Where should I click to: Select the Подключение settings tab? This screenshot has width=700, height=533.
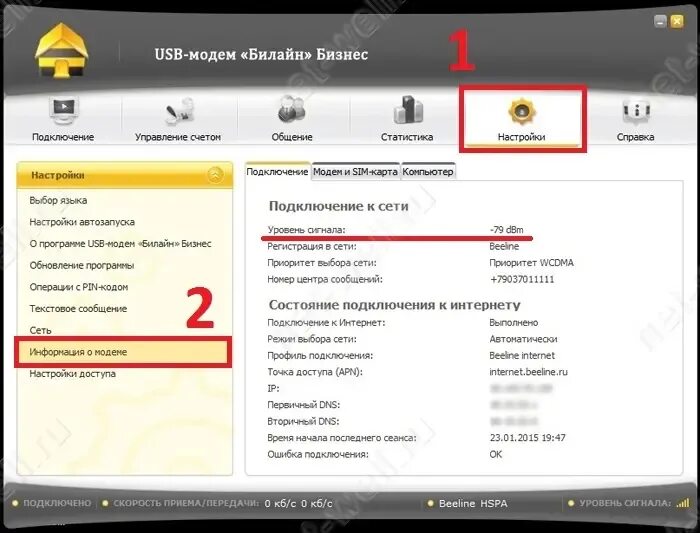pyautogui.click(x=277, y=171)
